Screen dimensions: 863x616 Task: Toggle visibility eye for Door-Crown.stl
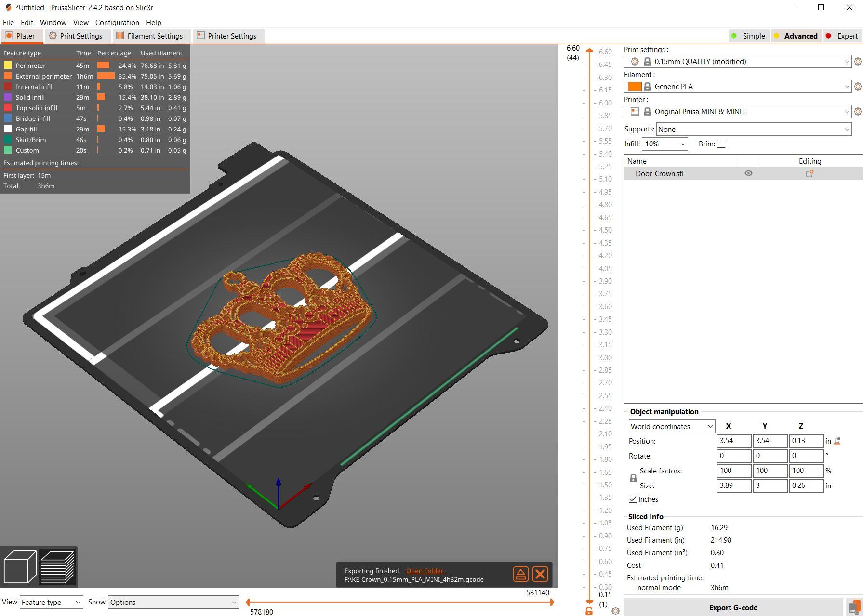[x=748, y=173]
